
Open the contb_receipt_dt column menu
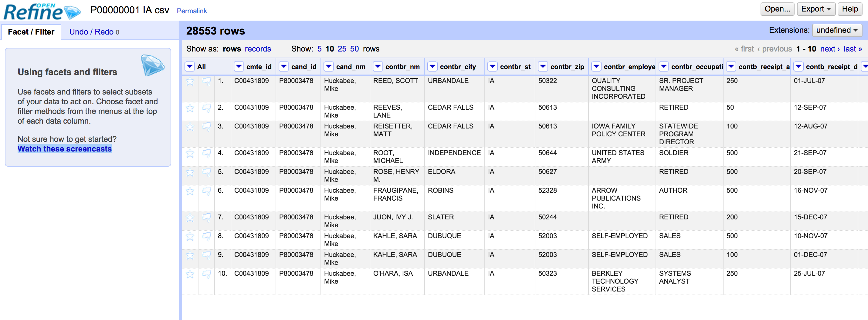[798, 67]
